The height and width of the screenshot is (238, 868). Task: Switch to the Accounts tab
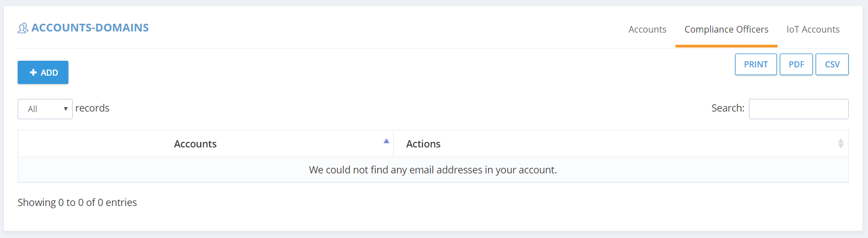(647, 29)
